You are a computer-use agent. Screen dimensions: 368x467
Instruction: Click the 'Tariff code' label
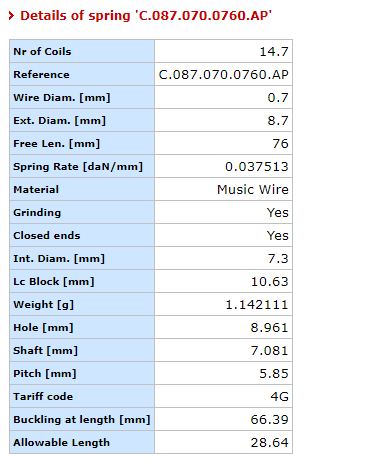43,397
